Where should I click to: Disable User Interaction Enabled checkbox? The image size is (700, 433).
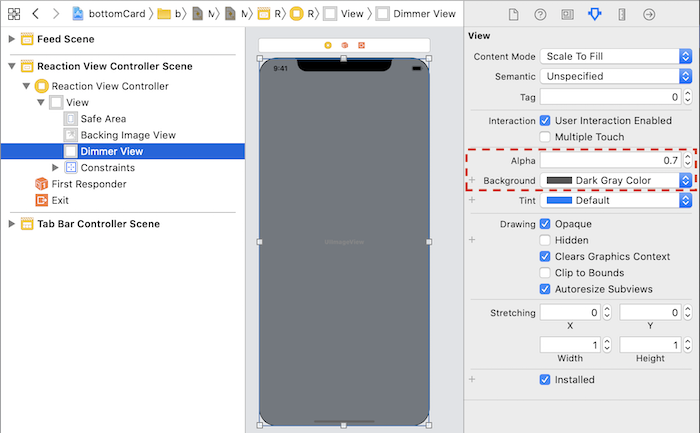(x=546, y=120)
